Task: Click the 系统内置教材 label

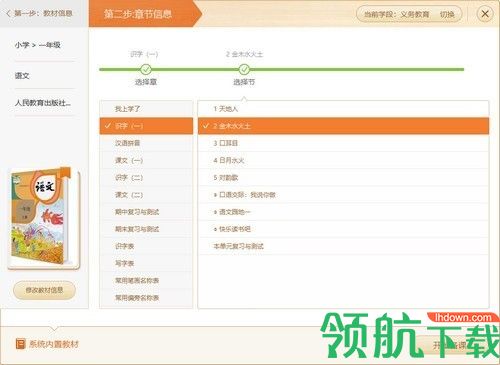Action: tap(54, 344)
